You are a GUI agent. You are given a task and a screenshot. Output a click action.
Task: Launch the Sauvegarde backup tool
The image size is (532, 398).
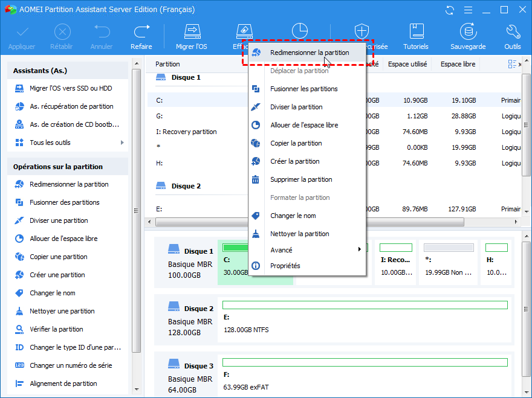pyautogui.click(x=468, y=37)
